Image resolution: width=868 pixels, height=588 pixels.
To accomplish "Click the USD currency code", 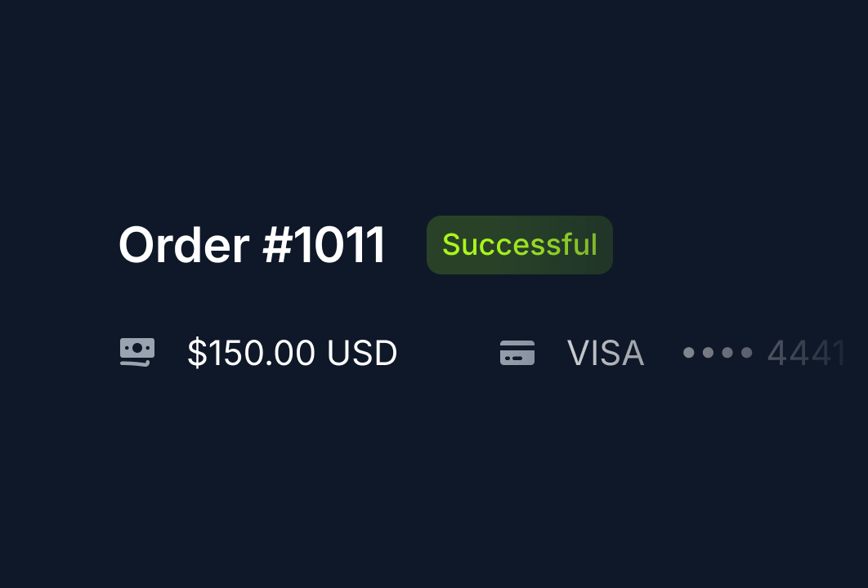I will point(362,353).
